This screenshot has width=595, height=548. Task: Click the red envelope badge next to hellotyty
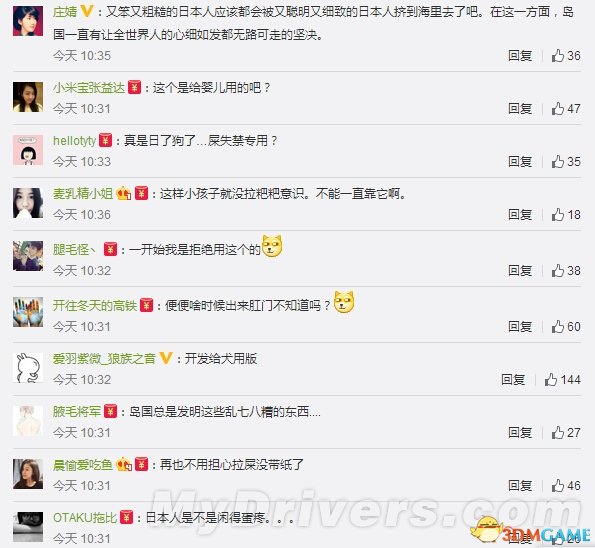coord(105,141)
